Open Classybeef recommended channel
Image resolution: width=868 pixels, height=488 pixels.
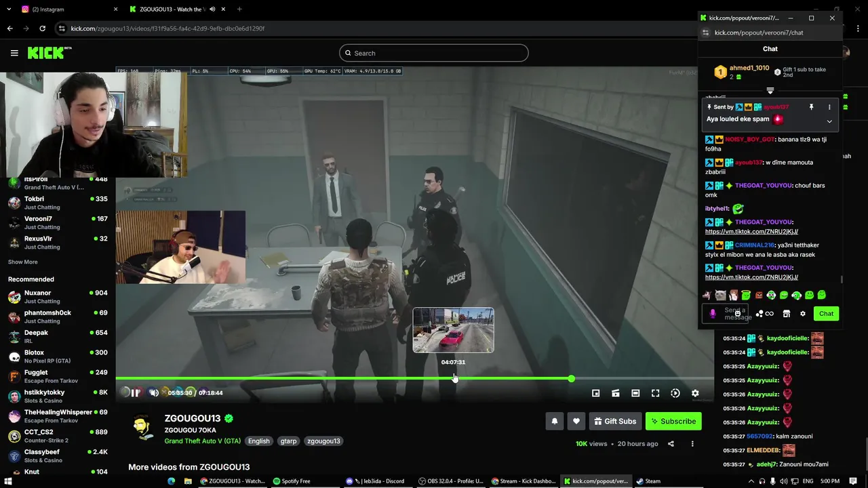pyautogui.click(x=58, y=456)
